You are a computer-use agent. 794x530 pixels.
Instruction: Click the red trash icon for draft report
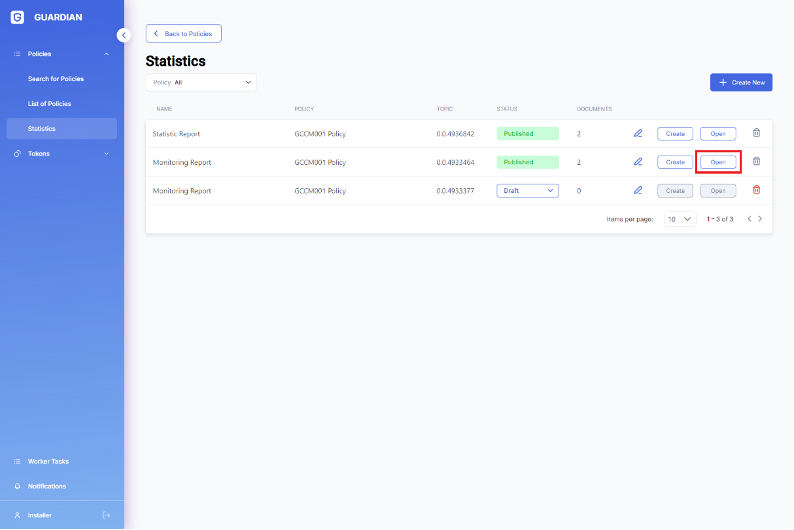[x=756, y=190]
